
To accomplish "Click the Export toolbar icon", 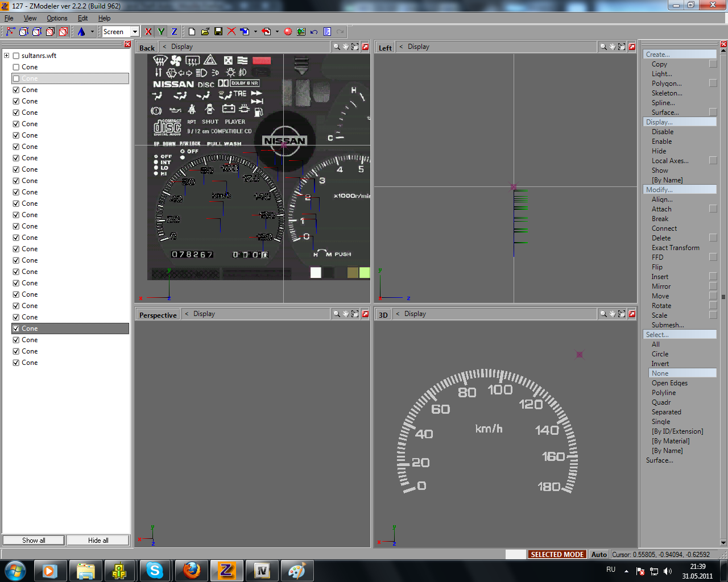I will (x=266, y=32).
